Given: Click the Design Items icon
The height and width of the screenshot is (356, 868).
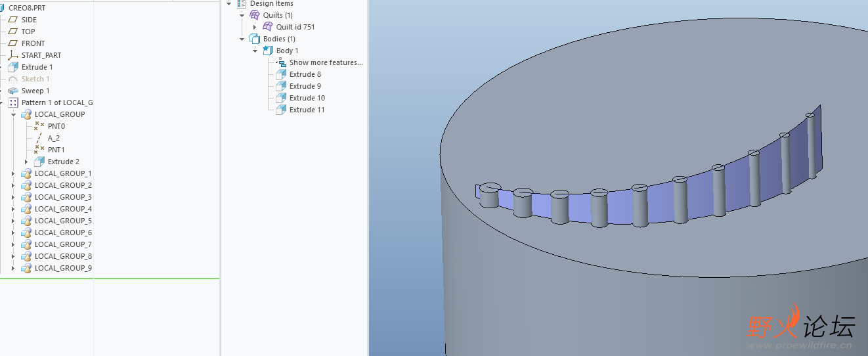Looking at the screenshot, I should [x=242, y=4].
